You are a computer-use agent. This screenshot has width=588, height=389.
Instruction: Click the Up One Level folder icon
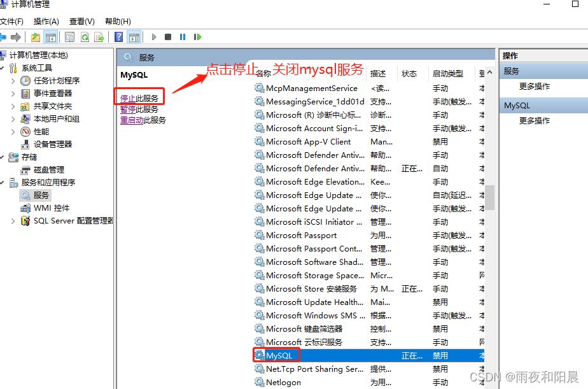36,37
